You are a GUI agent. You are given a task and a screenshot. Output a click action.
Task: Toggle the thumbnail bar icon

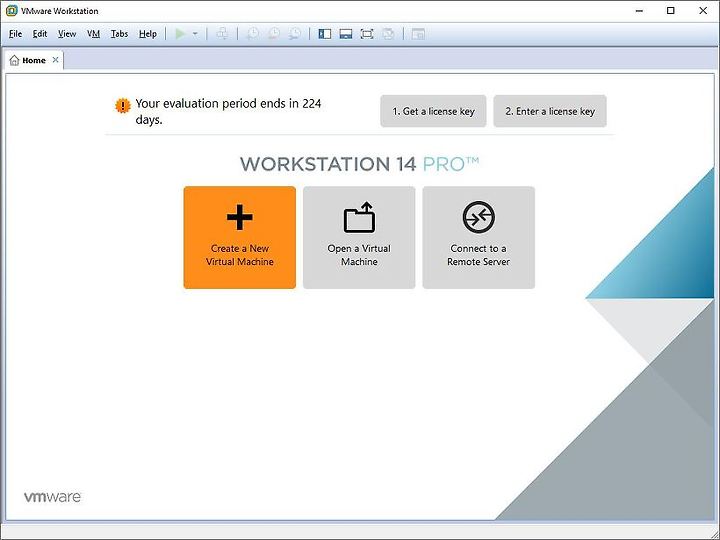(x=346, y=34)
